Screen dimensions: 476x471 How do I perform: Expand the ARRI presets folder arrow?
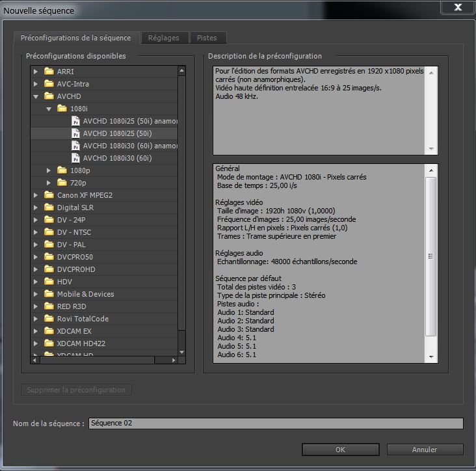click(x=36, y=72)
